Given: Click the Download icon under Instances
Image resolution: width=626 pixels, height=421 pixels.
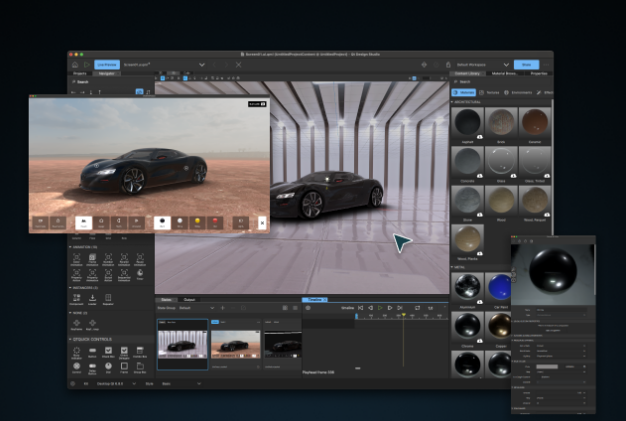Looking at the screenshot, I should coord(93,297).
